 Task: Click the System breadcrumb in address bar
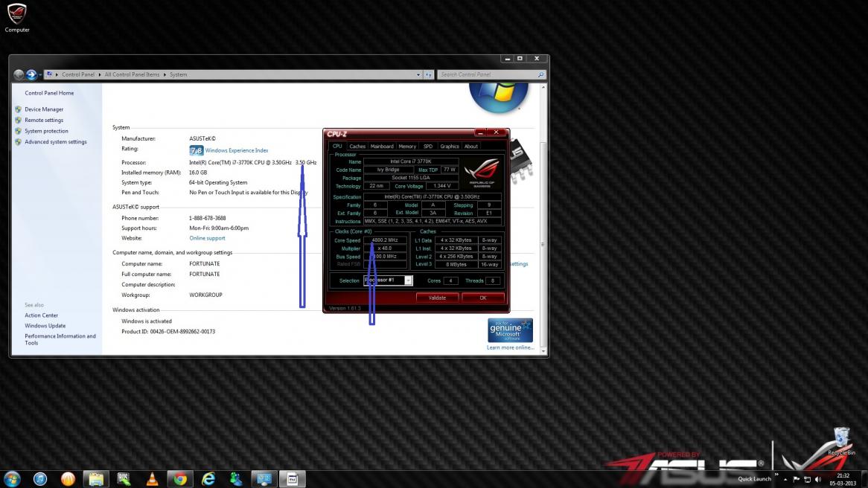178,74
